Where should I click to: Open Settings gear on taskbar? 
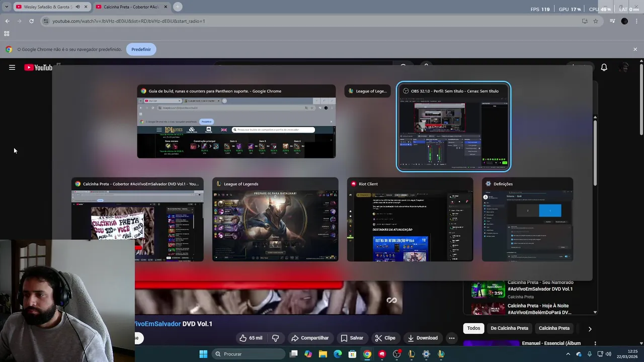[x=426, y=354]
